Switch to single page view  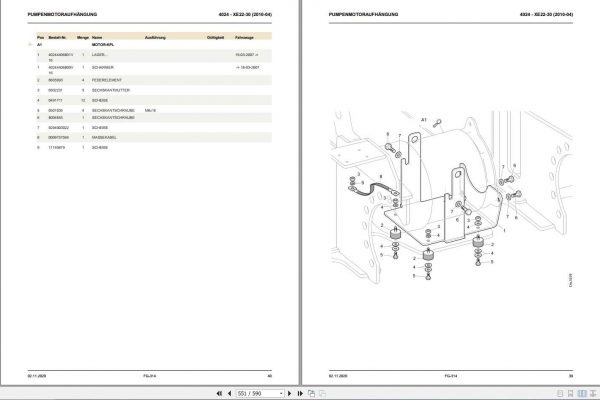(x=560, y=393)
